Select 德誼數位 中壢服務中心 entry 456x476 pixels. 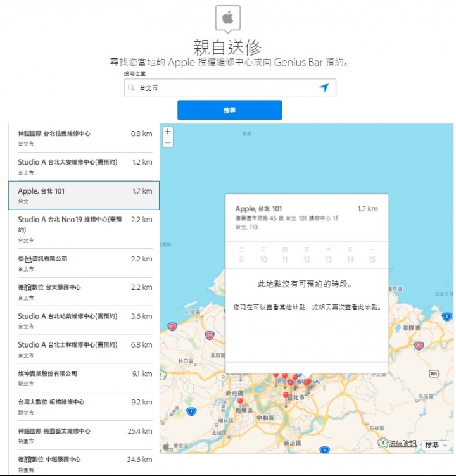tap(85, 463)
